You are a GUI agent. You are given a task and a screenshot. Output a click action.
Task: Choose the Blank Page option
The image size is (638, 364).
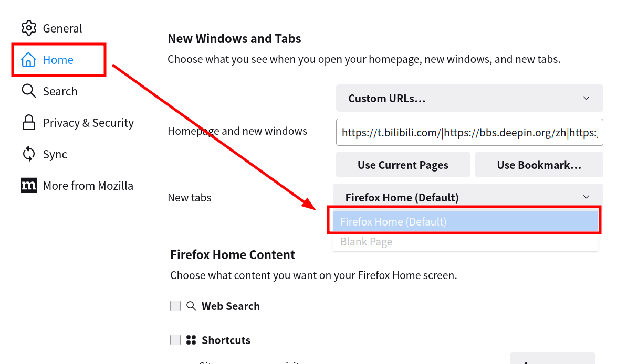tap(465, 242)
